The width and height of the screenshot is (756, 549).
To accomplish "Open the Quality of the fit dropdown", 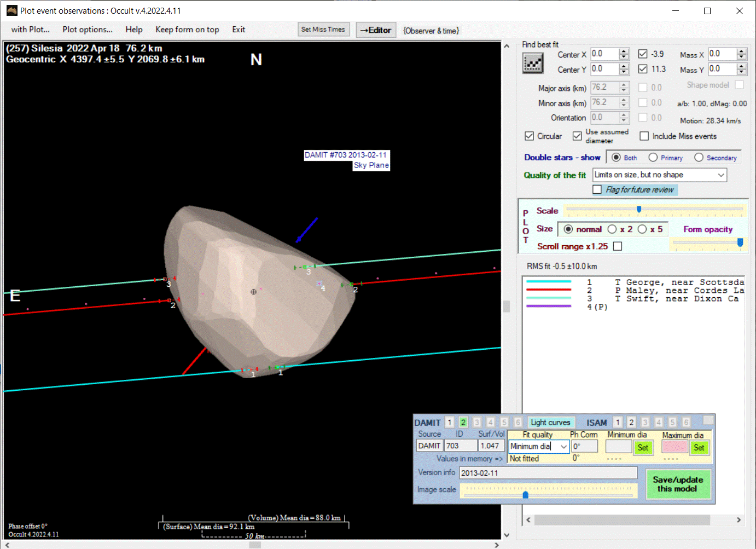I will [x=721, y=175].
